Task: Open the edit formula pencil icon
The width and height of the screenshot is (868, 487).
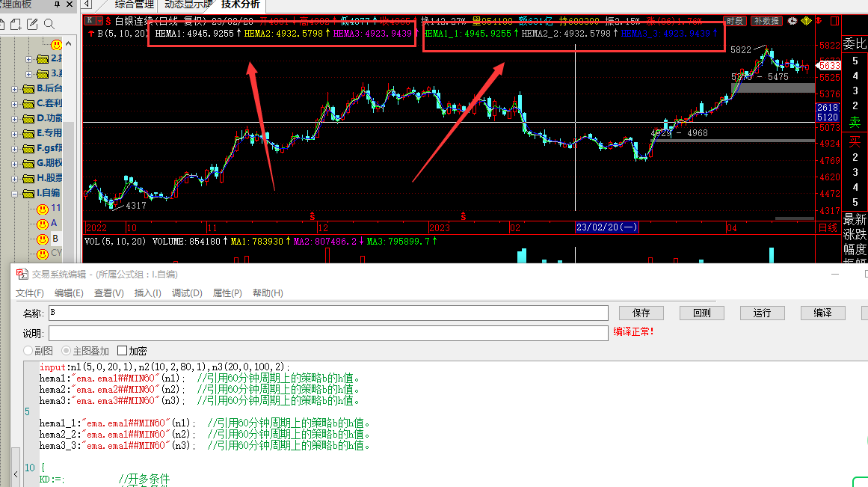Action: coord(32,24)
